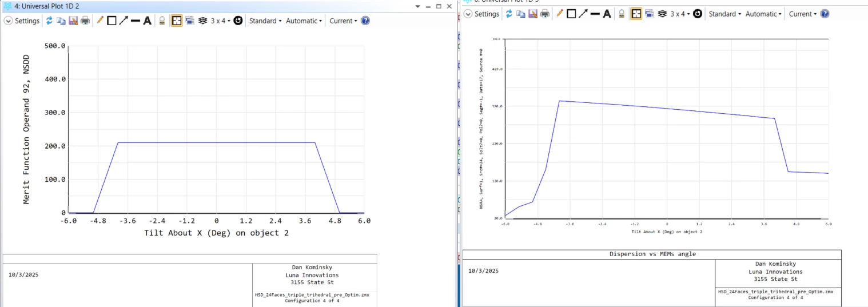The width and height of the screenshot is (868, 307).
Task: Click the blue curve peak in right plot
Action: 559,101
